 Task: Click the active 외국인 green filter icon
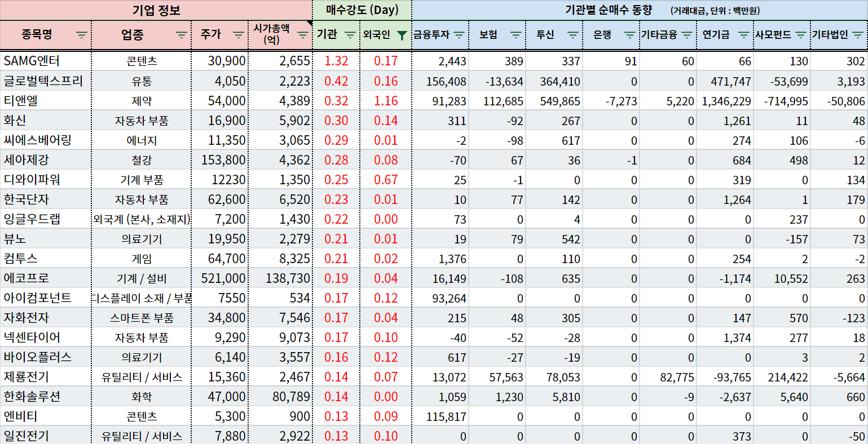tap(402, 35)
